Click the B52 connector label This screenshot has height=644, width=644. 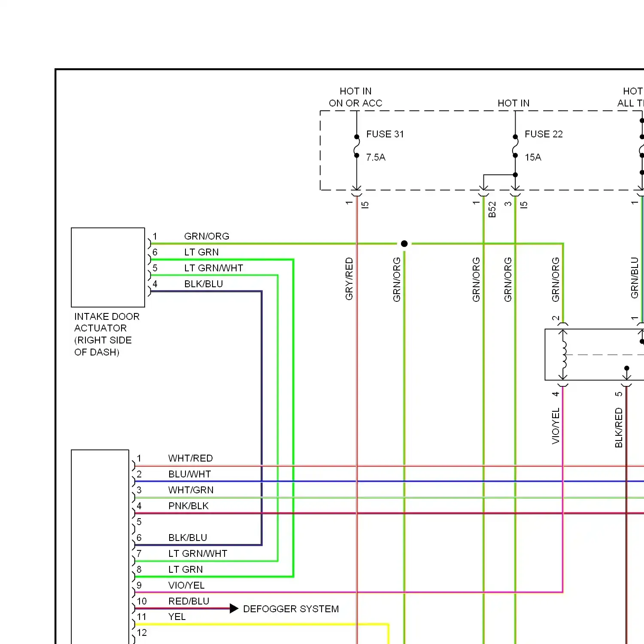tap(492, 210)
